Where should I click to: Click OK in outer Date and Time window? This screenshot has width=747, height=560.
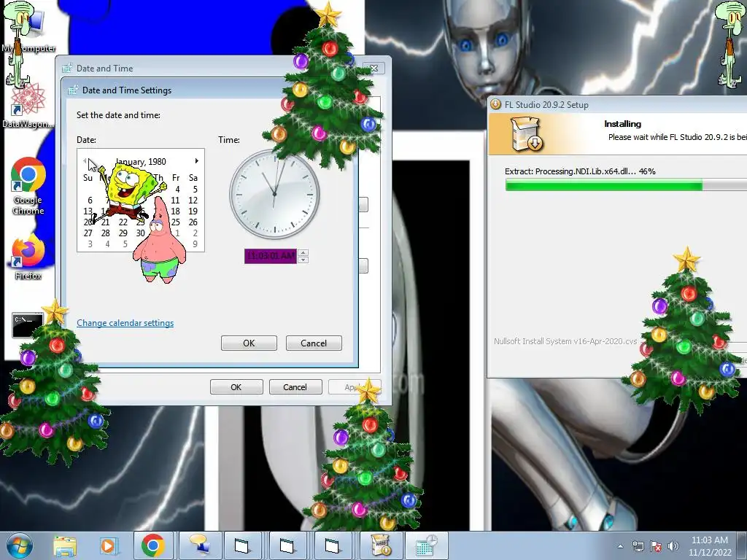pos(236,387)
